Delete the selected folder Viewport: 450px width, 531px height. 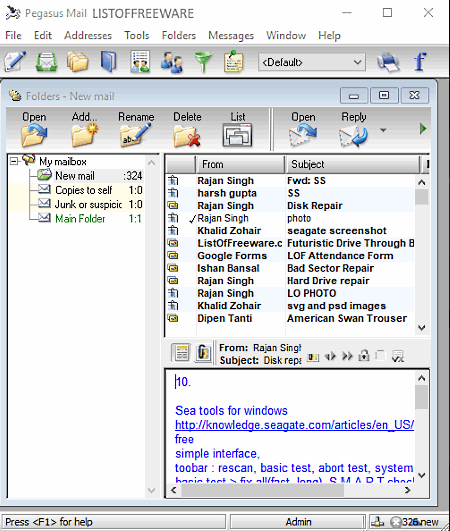tap(187, 129)
